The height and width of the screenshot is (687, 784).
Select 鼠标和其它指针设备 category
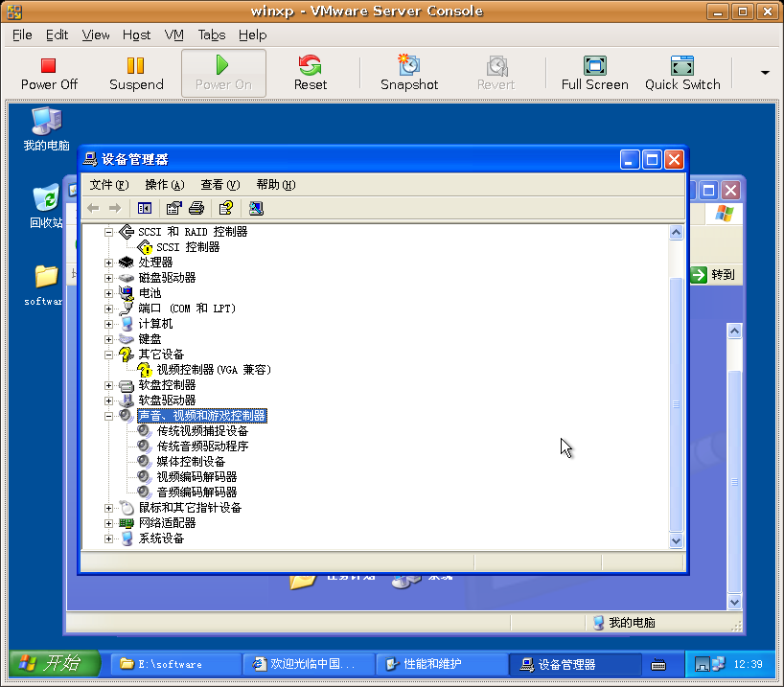(190, 508)
